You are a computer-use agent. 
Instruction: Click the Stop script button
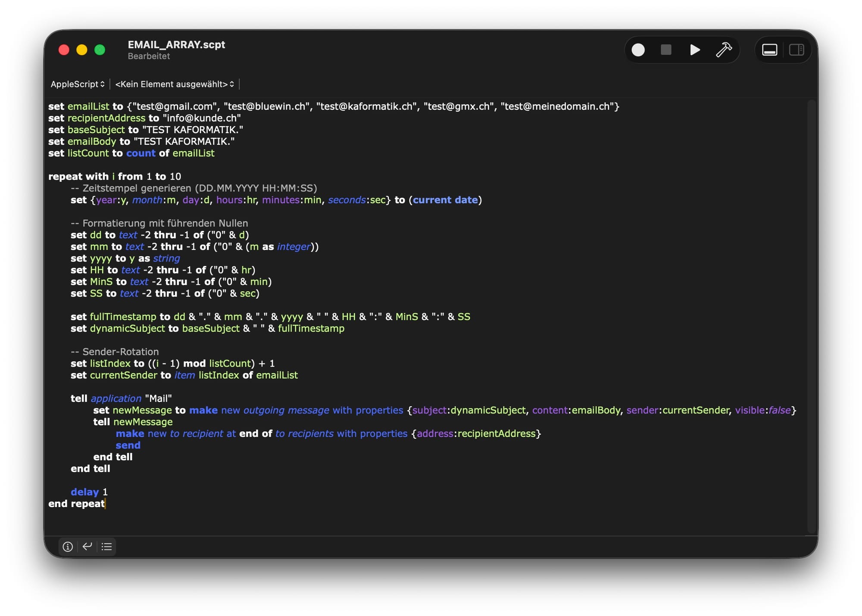[666, 50]
